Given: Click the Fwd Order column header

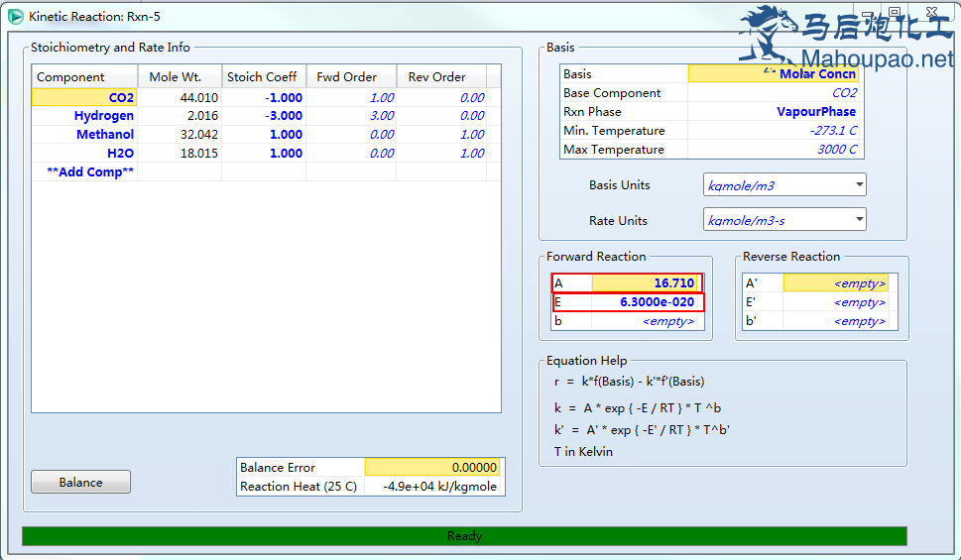Looking at the screenshot, I should 347,77.
